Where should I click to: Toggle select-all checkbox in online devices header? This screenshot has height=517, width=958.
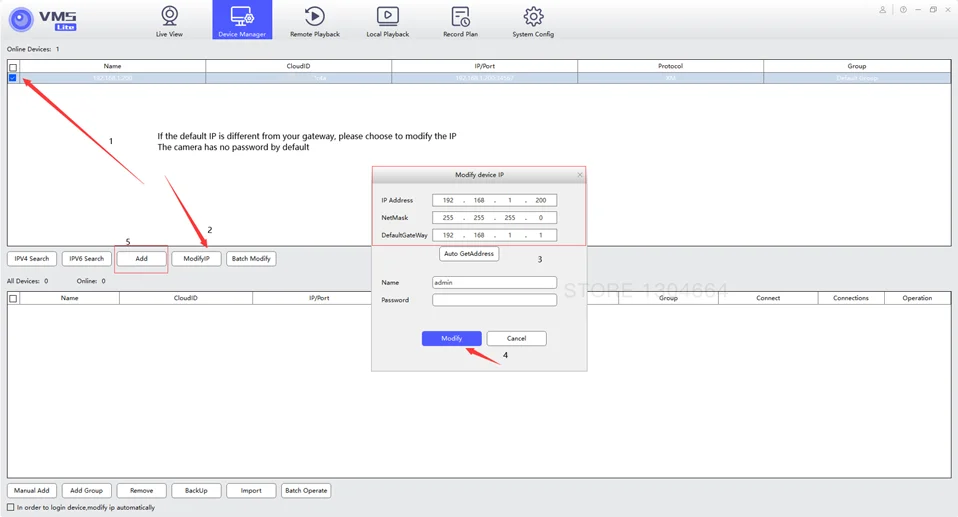tap(13, 67)
